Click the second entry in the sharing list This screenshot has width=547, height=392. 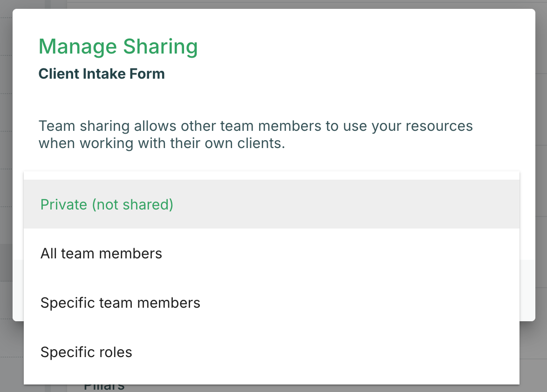pyautogui.click(x=101, y=253)
